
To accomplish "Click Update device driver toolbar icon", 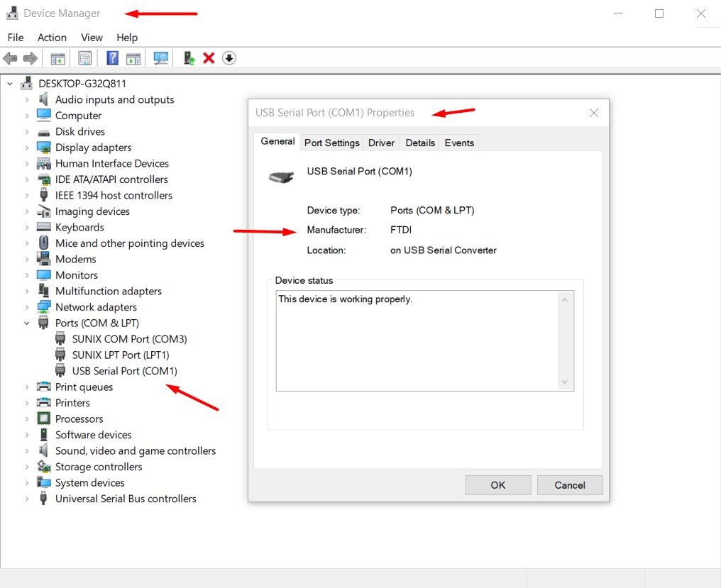I will point(189,58).
